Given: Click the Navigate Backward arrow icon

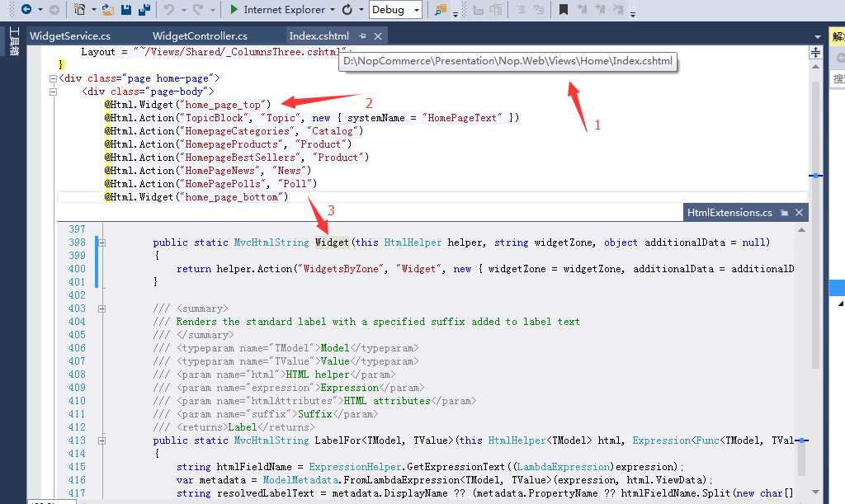Looking at the screenshot, I should pos(26,9).
